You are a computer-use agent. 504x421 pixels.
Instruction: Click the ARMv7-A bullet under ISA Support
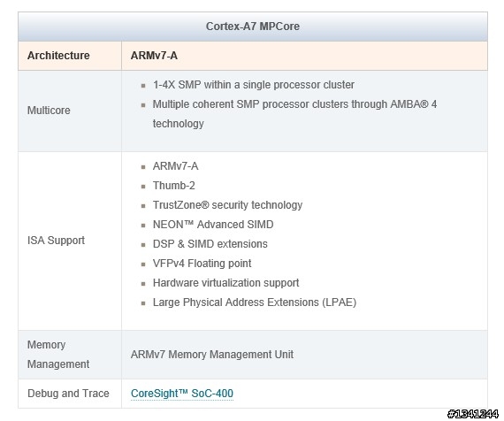pyautogui.click(x=175, y=166)
